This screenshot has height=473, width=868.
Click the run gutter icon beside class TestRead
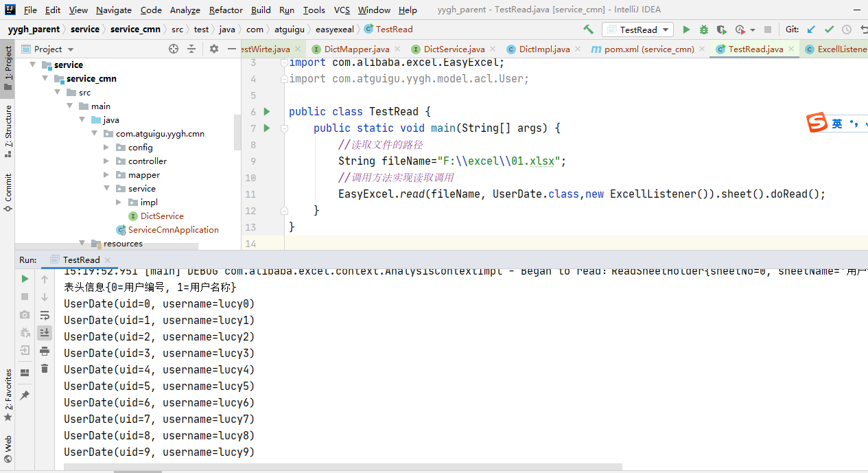[267, 111]
